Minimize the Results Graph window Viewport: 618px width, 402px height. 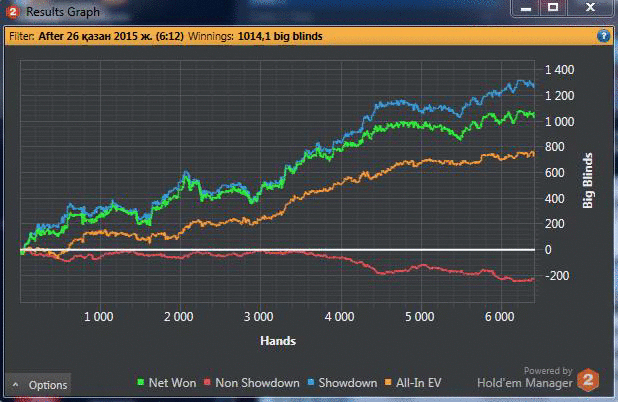pyautogui.click(x=526, y=7)
